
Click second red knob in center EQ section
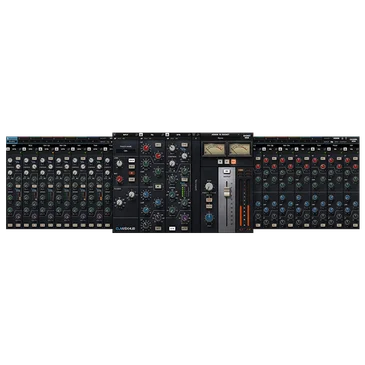pos(158,156)
